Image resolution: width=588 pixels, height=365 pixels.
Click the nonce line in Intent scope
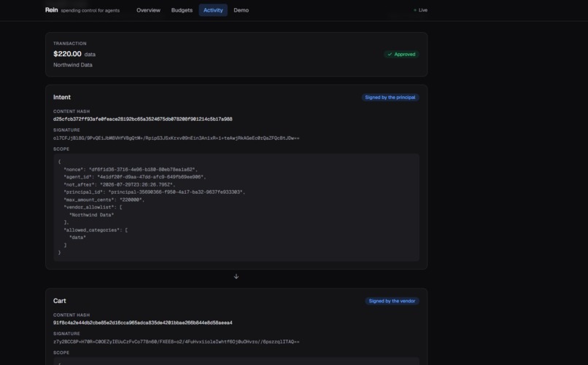[x=131, y=170]
